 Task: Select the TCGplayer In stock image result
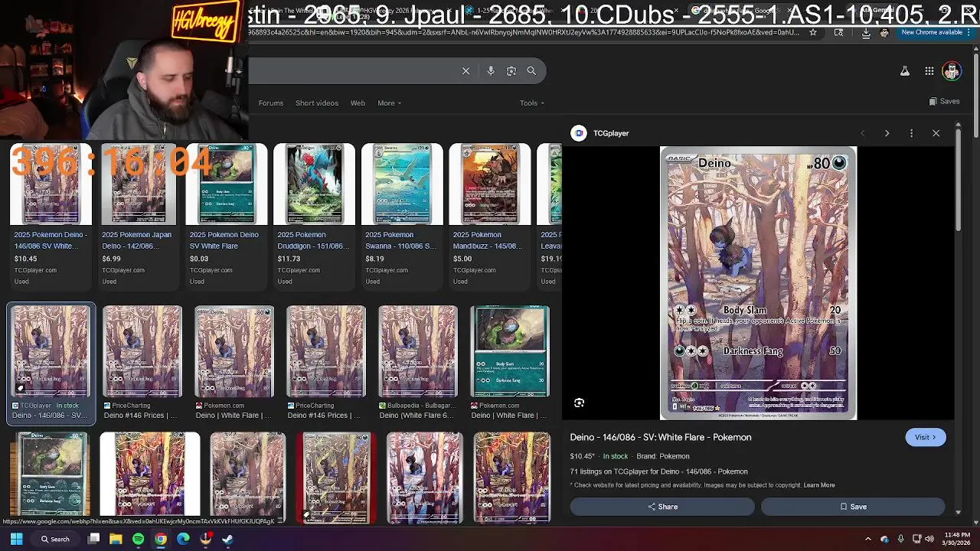click(x=51, y=363)
